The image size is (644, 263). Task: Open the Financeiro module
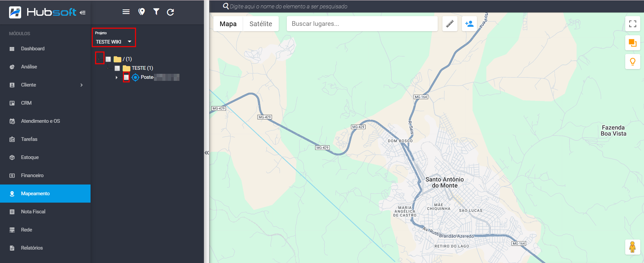tap(45, 175)
